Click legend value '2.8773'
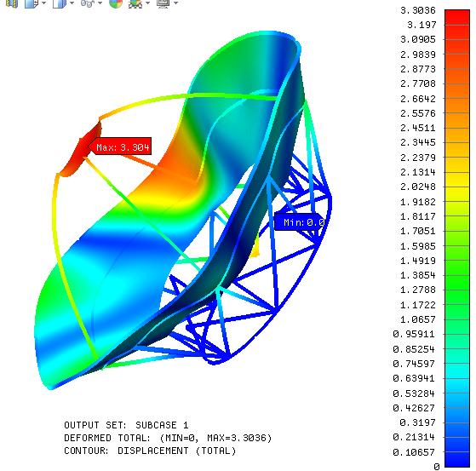 point(418,69)
